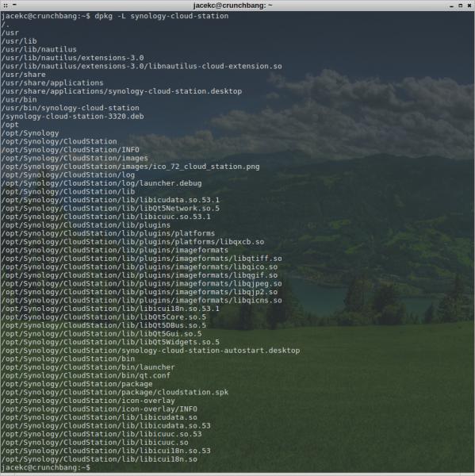Click the line ending 'lib/libicui18n.so.53'

click(x=106, y=451)
